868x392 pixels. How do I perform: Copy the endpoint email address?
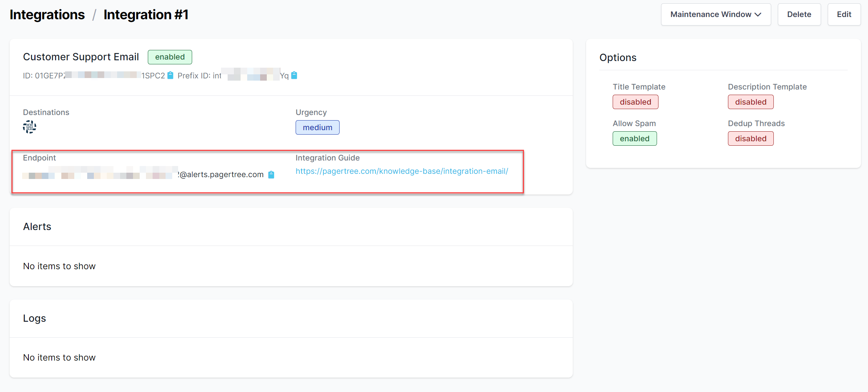point(271,175)
